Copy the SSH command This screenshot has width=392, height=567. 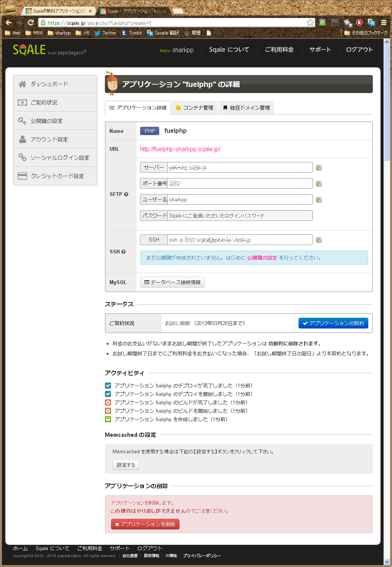pos(319,240)
